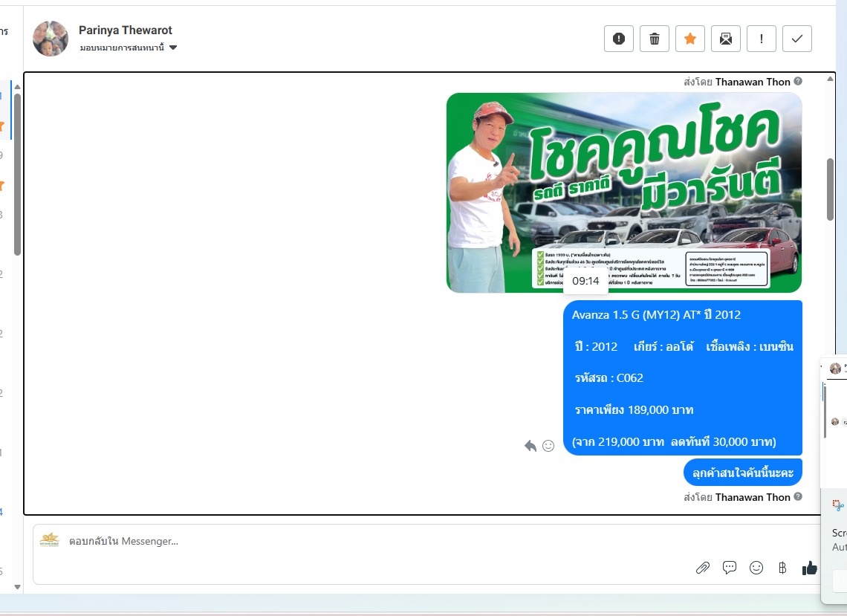Click conversation list scrollbar up arrow
This screenshot has height=616, width=847.
(x=17, y=86)
